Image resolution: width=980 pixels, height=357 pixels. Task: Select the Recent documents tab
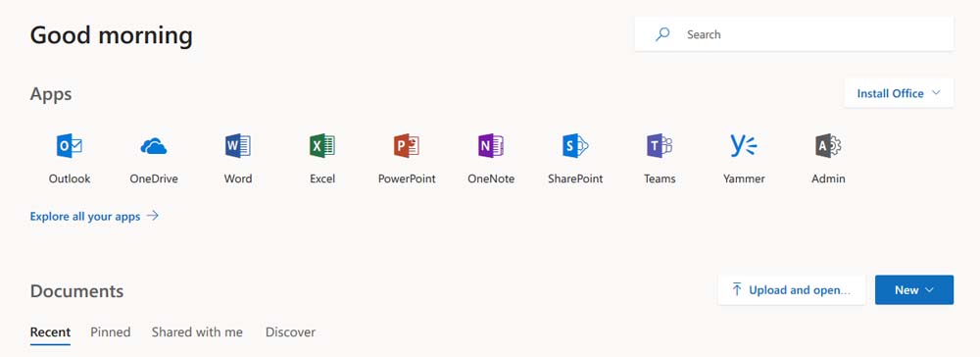click(50, 332)
